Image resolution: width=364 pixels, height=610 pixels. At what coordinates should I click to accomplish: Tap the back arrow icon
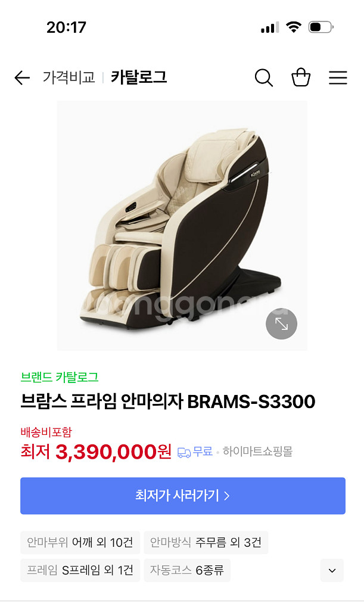coord(22,78)
